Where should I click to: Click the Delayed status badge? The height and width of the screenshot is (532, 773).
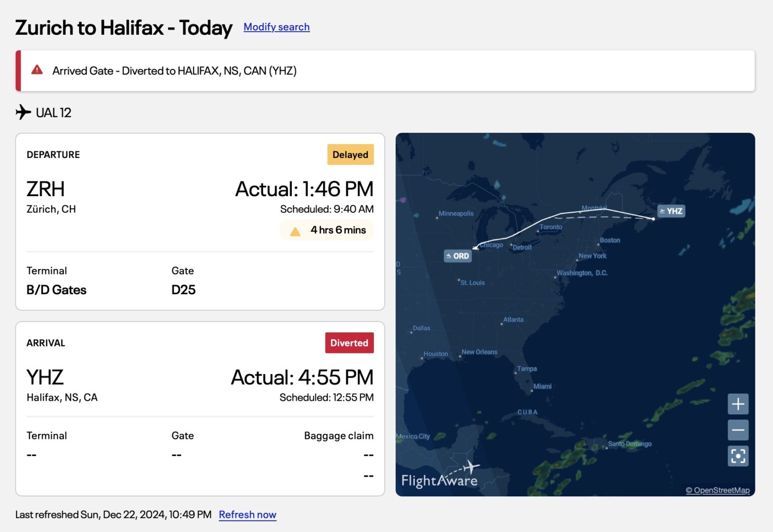350,154
